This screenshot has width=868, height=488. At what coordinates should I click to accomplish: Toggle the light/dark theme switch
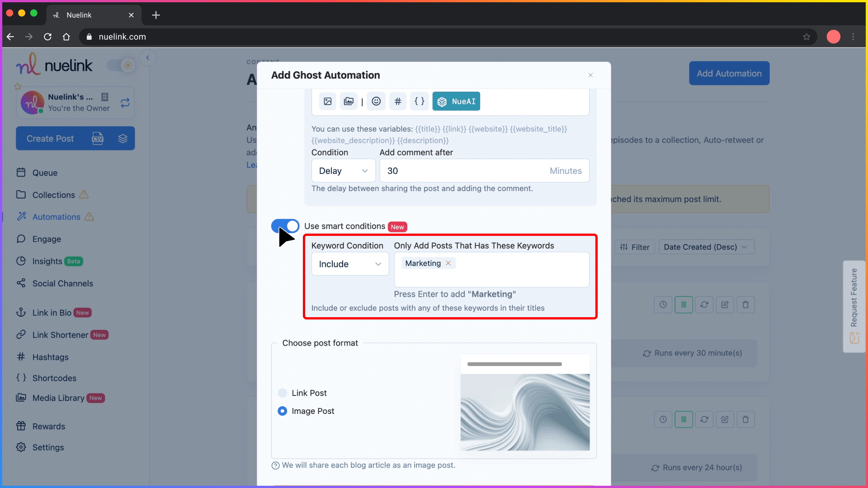[x=121, y=66]
